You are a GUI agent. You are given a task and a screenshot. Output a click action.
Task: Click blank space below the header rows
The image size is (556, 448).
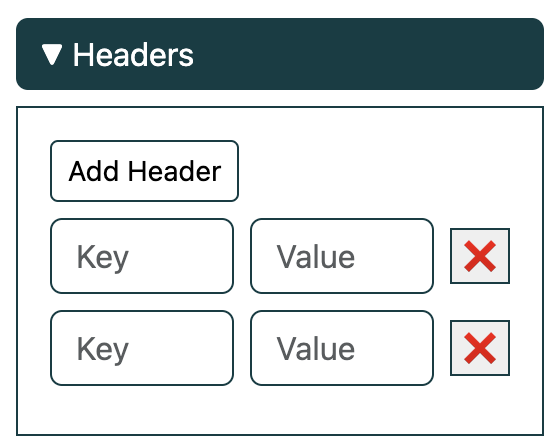(x=280, y=410)
